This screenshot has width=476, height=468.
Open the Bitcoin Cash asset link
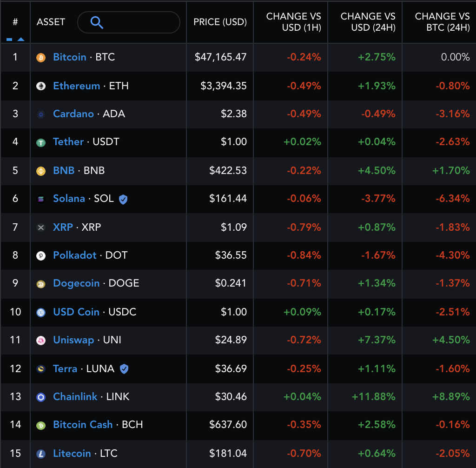(x=83, y=425)
